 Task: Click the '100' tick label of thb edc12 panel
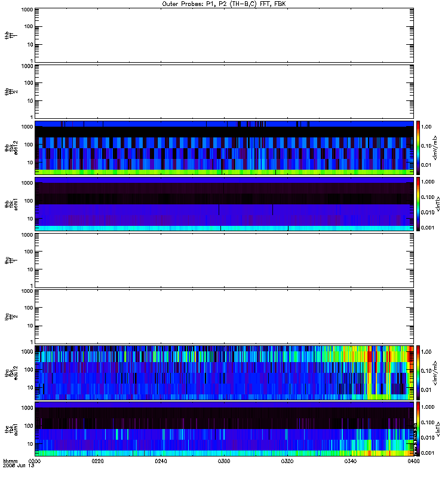29,145
